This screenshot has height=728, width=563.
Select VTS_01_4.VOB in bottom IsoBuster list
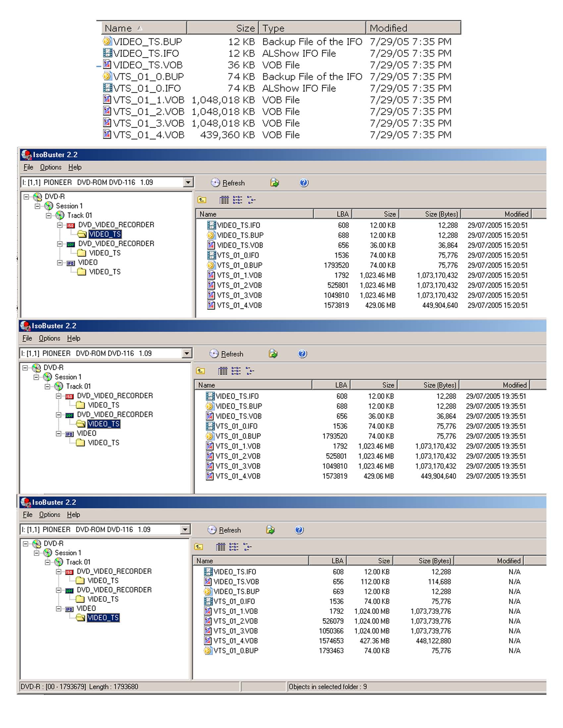(235, 641)
